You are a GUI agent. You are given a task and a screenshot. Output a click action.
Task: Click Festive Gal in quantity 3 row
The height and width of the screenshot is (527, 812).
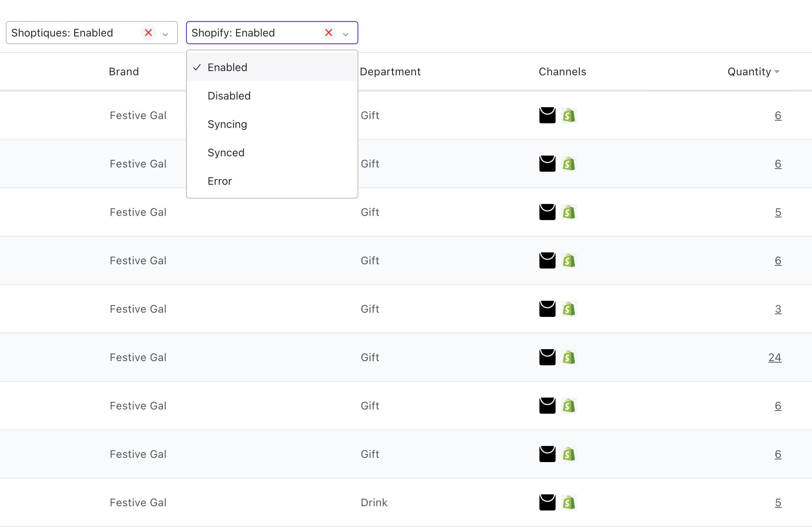point(138,309)
